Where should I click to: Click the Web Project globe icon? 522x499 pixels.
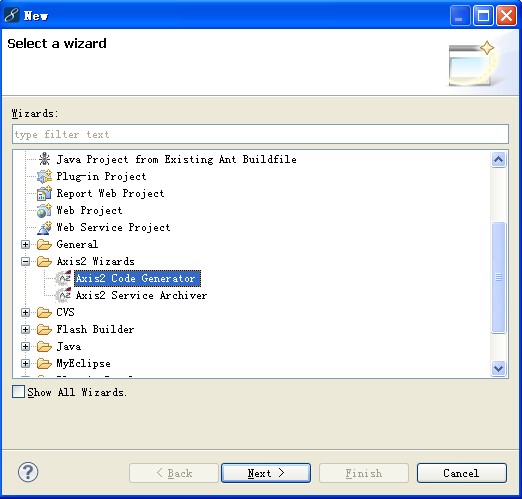click(44, 210)
